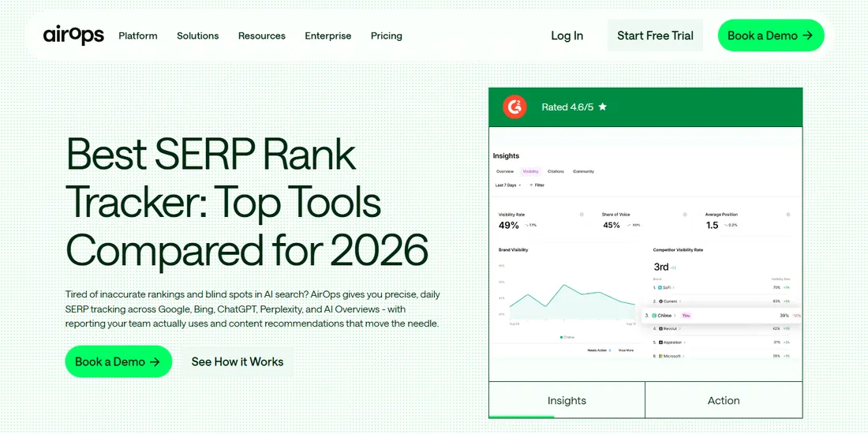This screenshot has width=868, height=434.
Task: Click the Filter control in Insights
Action: (x=537, y=185)
